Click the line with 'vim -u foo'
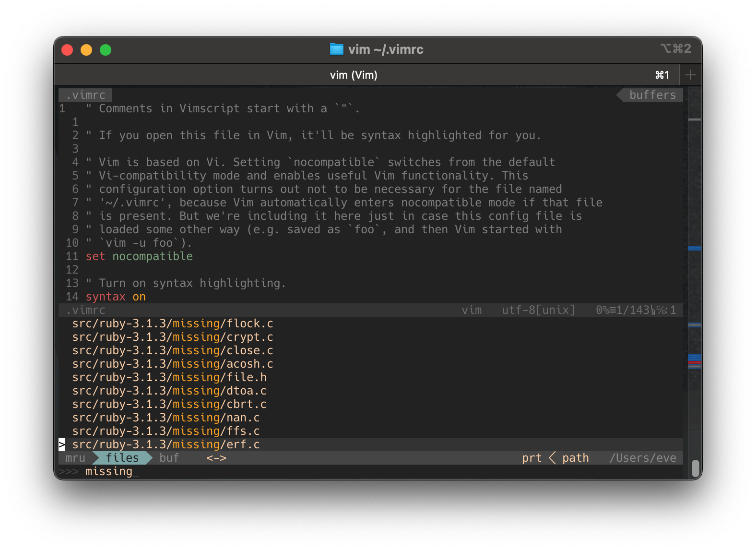The image size is (756, 551). pyautogui.click(x=139, y=243)
